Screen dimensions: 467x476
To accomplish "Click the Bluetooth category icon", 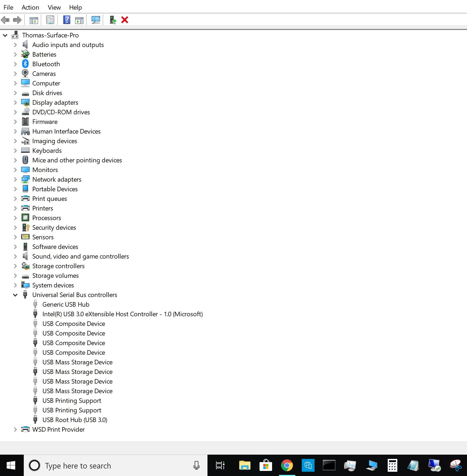I will [x=25, y=64].
